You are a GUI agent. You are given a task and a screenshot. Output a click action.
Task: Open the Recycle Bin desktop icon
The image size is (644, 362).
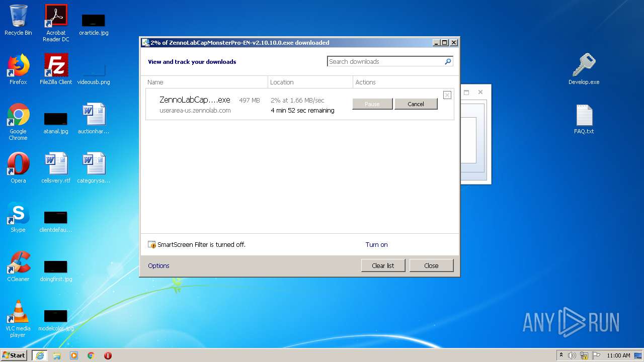pyautogui.click(x=18, y=20)
